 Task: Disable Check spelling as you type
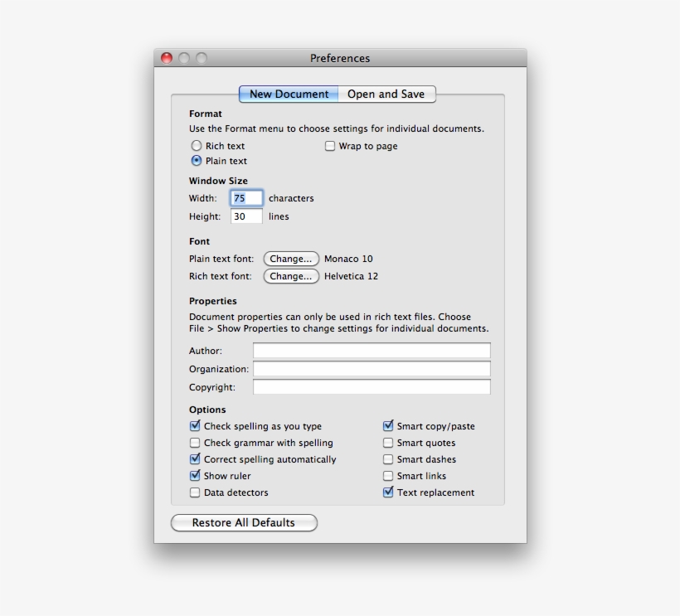point(195,425)
